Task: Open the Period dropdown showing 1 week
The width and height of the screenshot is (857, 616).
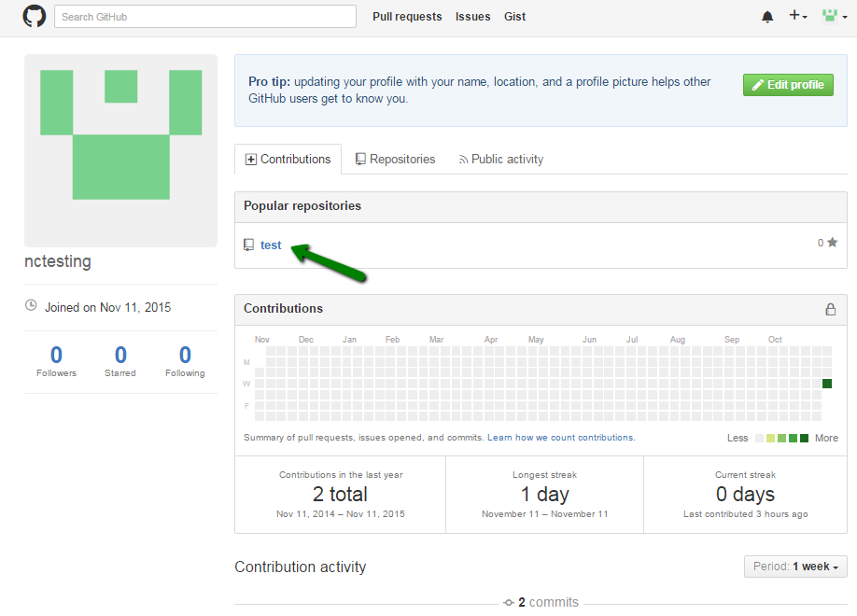Action: coord(795,567)
